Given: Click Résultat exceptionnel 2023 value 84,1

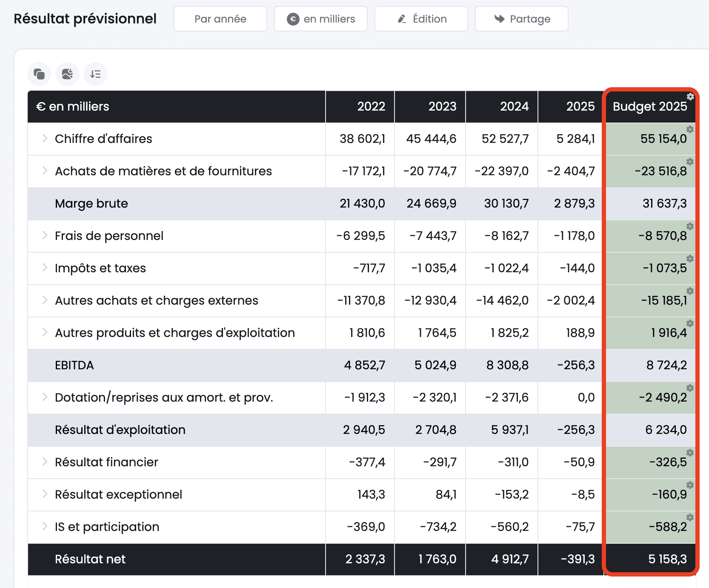Looking at the screenshot, I should (x=446, y=494).
